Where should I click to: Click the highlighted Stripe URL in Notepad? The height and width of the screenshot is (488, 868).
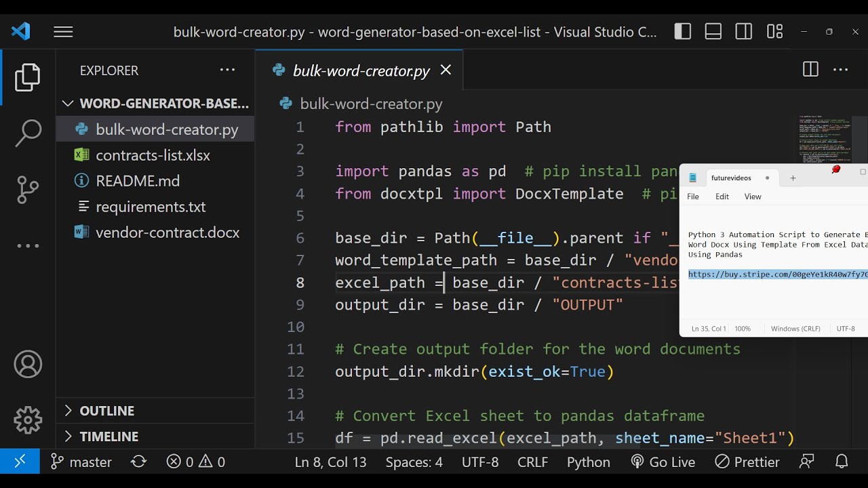777,274
